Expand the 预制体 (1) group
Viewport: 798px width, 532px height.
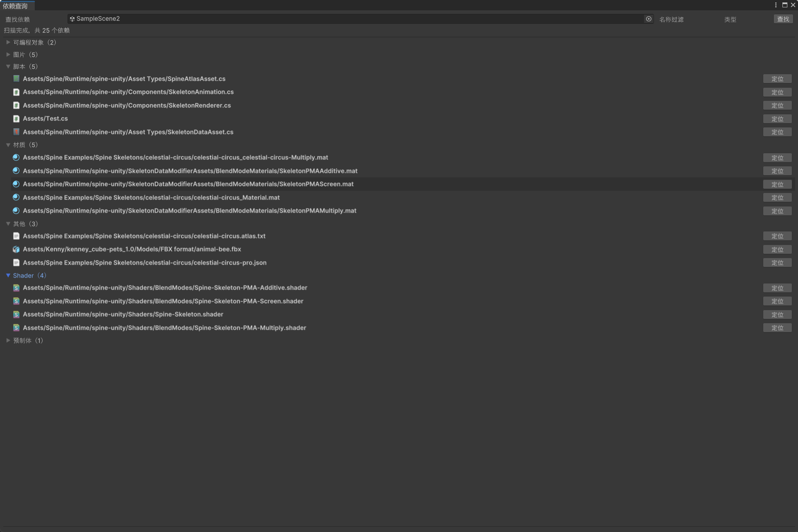click(8, 340)
